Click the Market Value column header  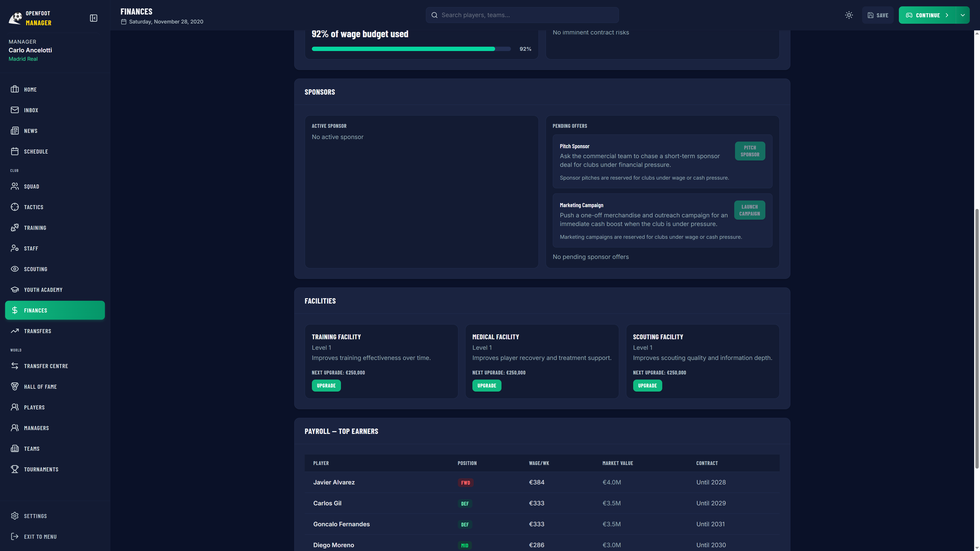pyautogui.click(x=617, y=463)
